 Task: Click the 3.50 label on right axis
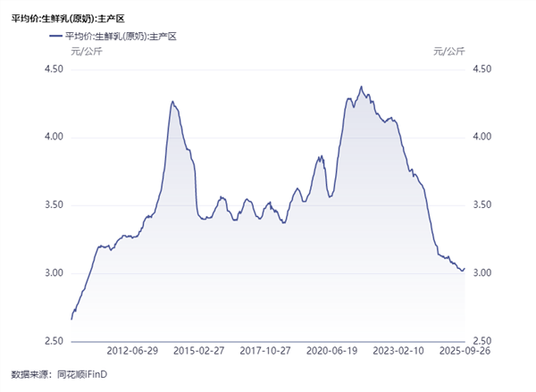point(485,205)
